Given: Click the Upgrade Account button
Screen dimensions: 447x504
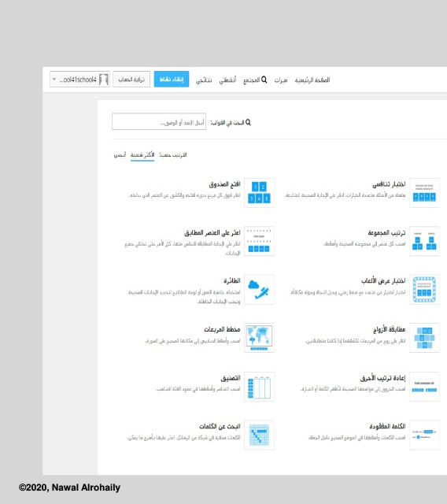Looking at the screenshot, I should coord(131,79).
